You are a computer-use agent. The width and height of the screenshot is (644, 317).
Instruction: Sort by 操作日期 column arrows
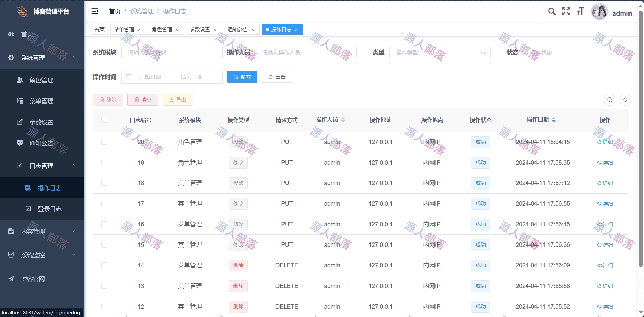(x=554, y=120)
